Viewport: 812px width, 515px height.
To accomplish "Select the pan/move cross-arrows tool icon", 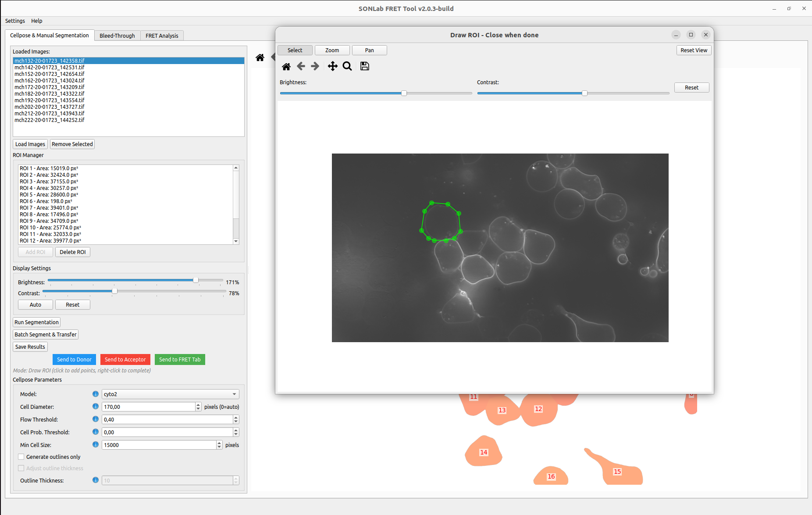I will click(x=333, y=66).
